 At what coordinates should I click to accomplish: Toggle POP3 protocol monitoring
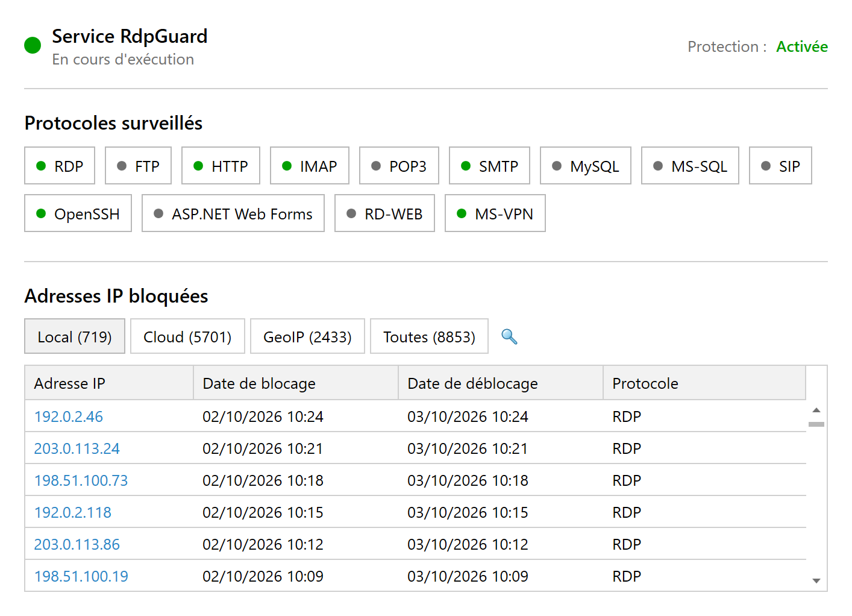pos(399,166)
